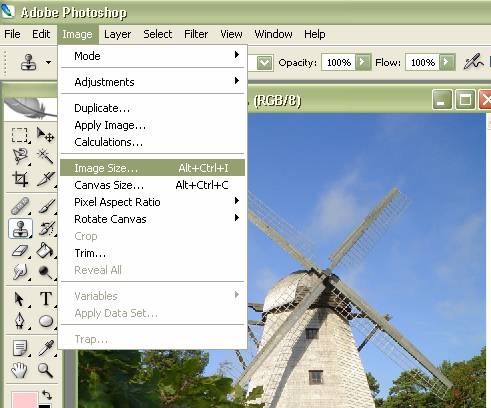Viewport: 491px width, 408px height.
Task: Select the Type tool
Action: pyautogui.click(x=46, y=299)
